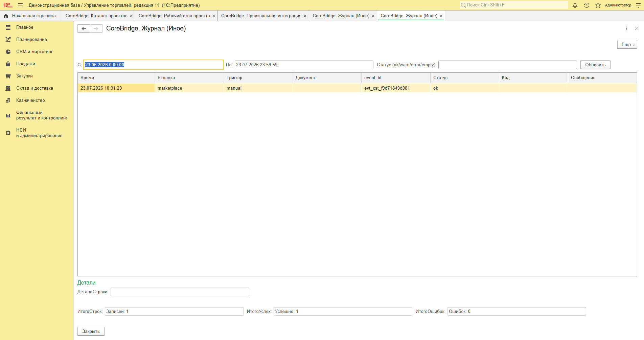
Task: Focus the end date field По
Action: tap(304, 65)
